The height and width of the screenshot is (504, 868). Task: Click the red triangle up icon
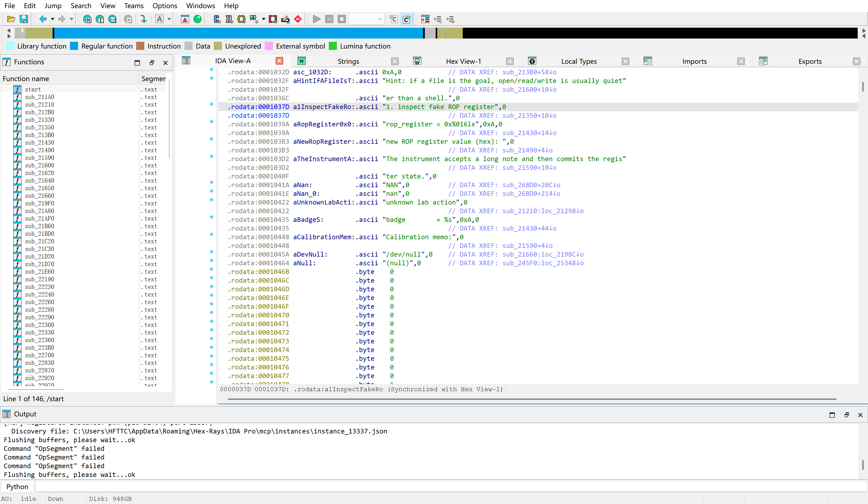click(x=185, y=19)
